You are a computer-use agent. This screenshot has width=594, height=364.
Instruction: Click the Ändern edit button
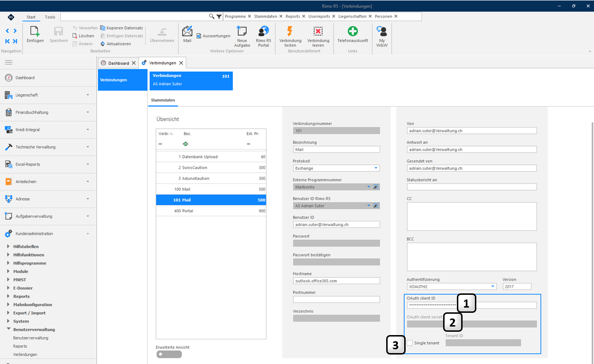[x=83, y=44]
